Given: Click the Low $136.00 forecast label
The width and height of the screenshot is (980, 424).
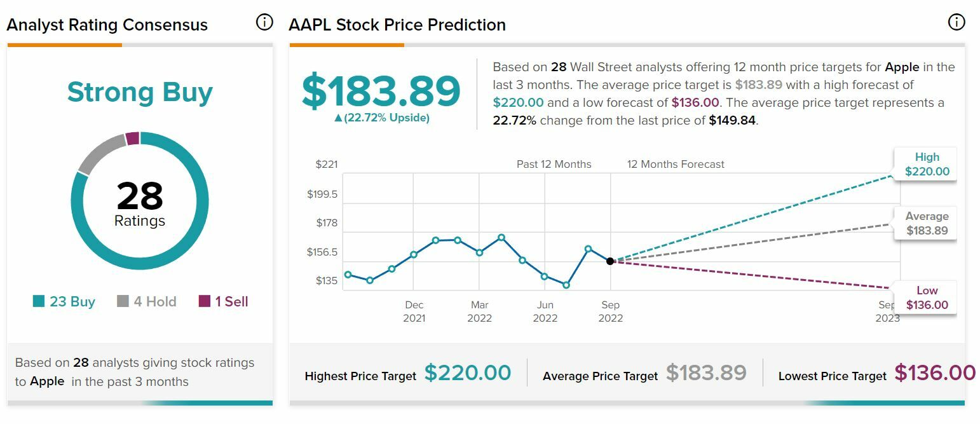Looking at the screenshot, I should (x=927, y=297).
